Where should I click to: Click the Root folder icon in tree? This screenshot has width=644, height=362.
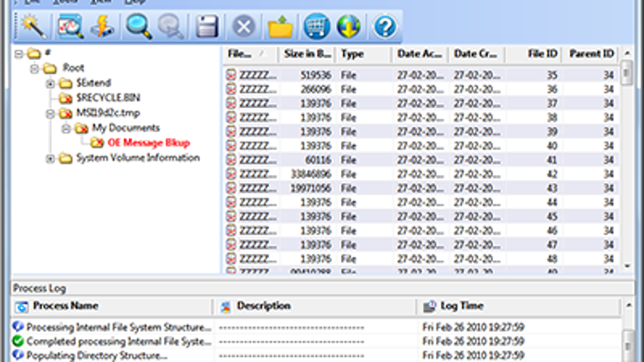click(x=50, y=68)
